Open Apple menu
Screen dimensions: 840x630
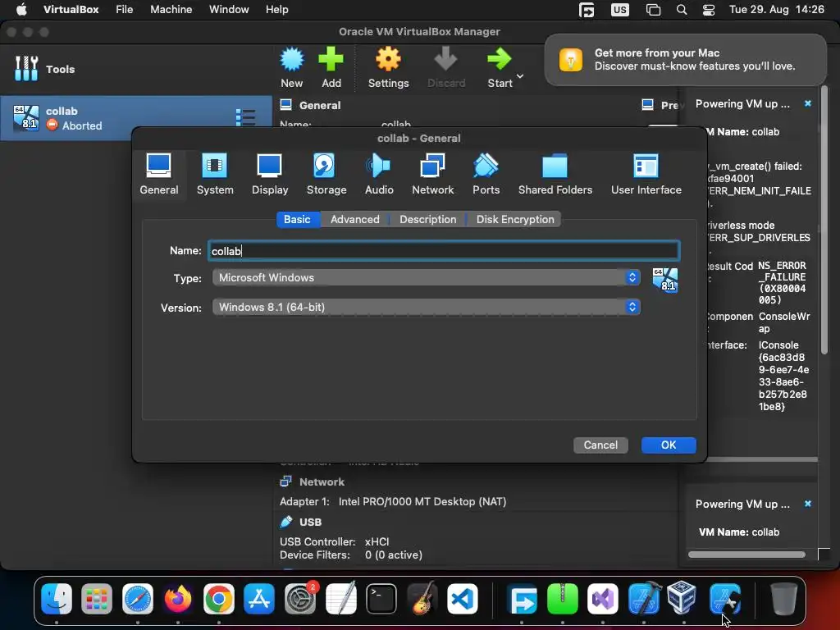point(21,9)
